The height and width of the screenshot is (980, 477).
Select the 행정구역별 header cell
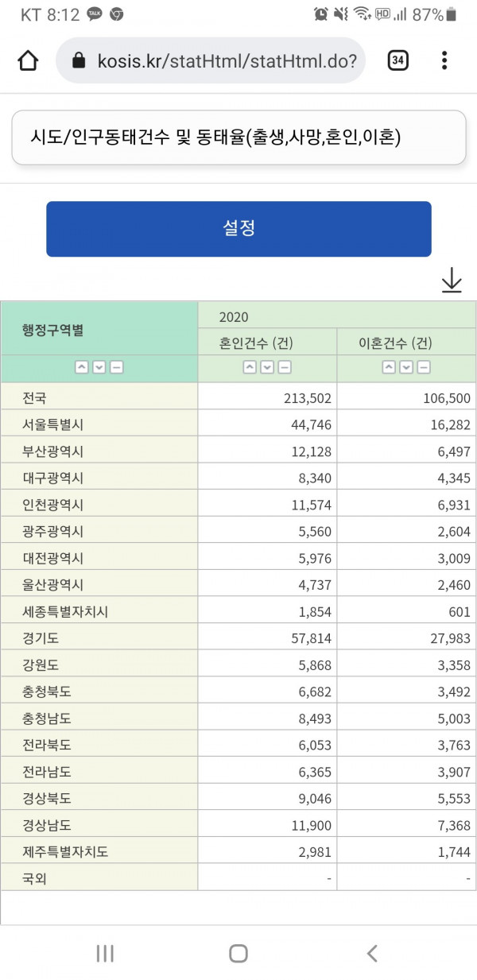click(99, 328)
